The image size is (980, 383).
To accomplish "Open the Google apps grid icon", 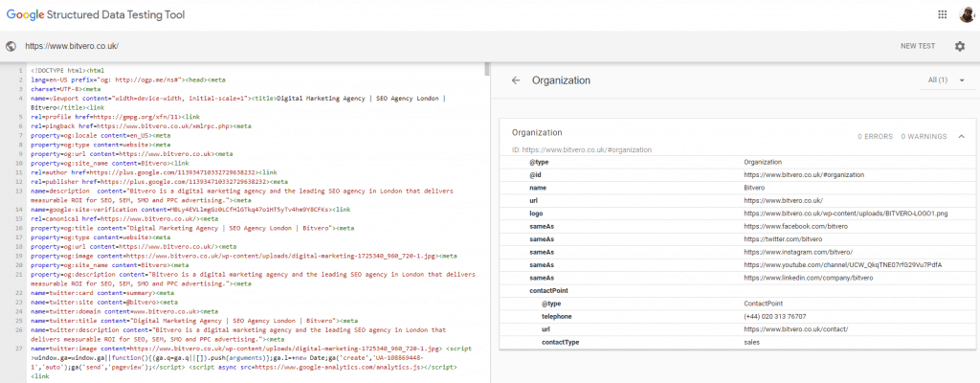I will (943, 14).
